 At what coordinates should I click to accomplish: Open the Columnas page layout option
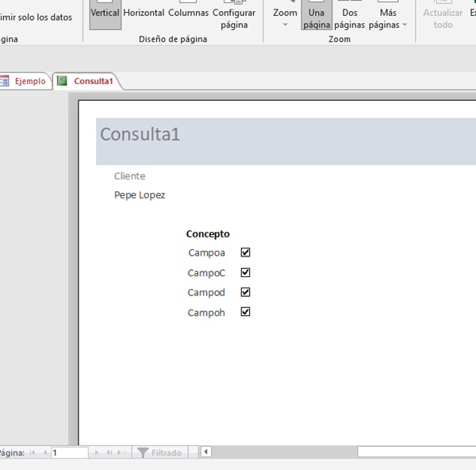pos(188,14)
